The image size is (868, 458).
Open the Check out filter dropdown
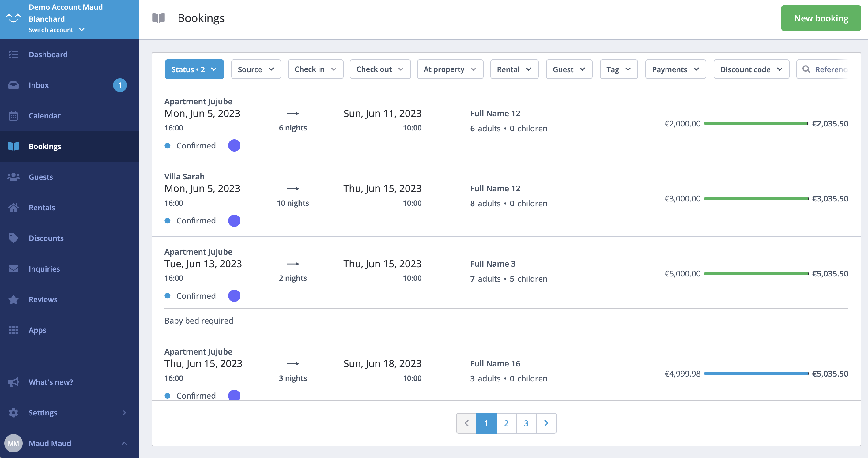coord(380,69)
